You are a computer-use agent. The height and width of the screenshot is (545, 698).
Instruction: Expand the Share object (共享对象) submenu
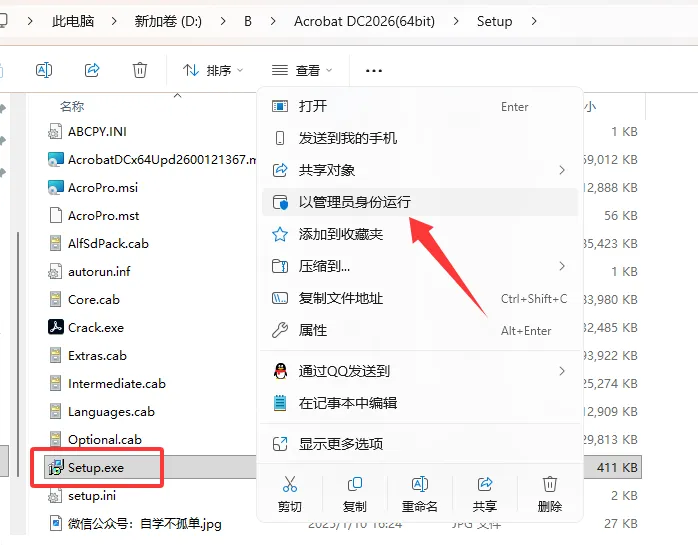point(420,170)
